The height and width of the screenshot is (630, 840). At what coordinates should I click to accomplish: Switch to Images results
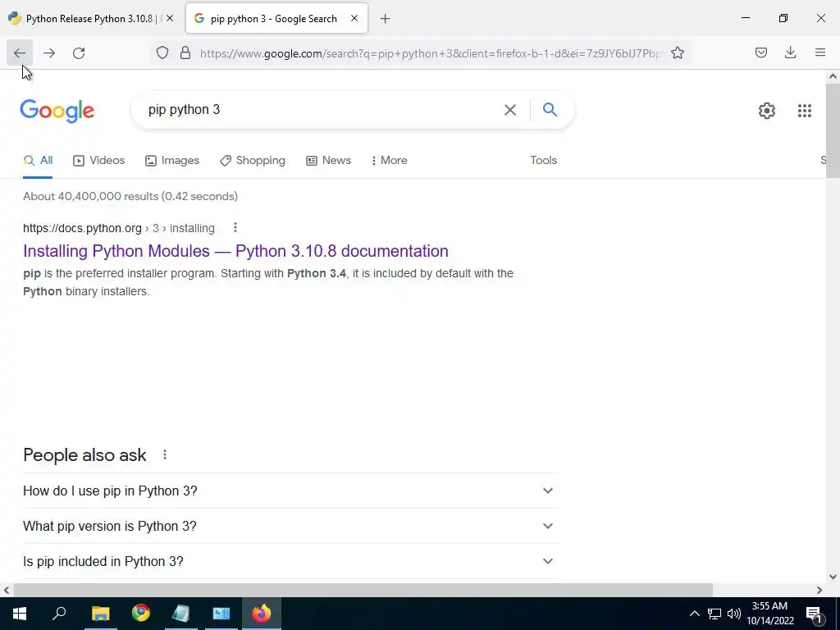pos(172,160)
